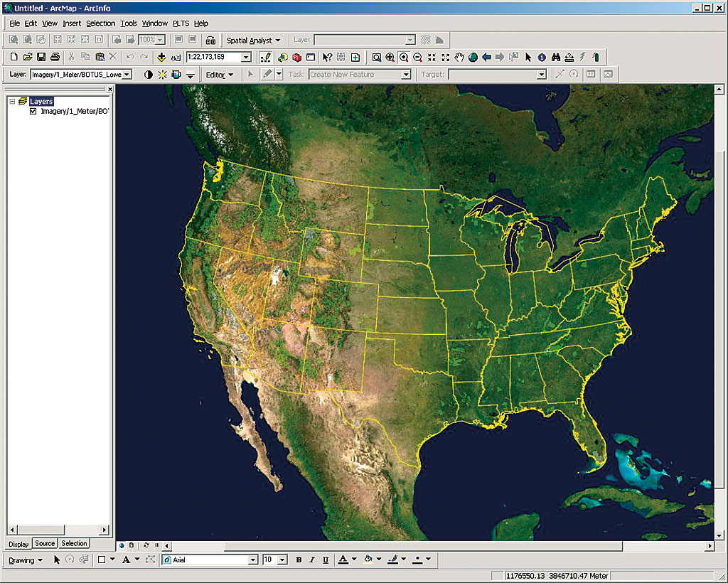Toggle Underline text formatting
This screenshot has width=728, height=583.
tap(326, 560)
